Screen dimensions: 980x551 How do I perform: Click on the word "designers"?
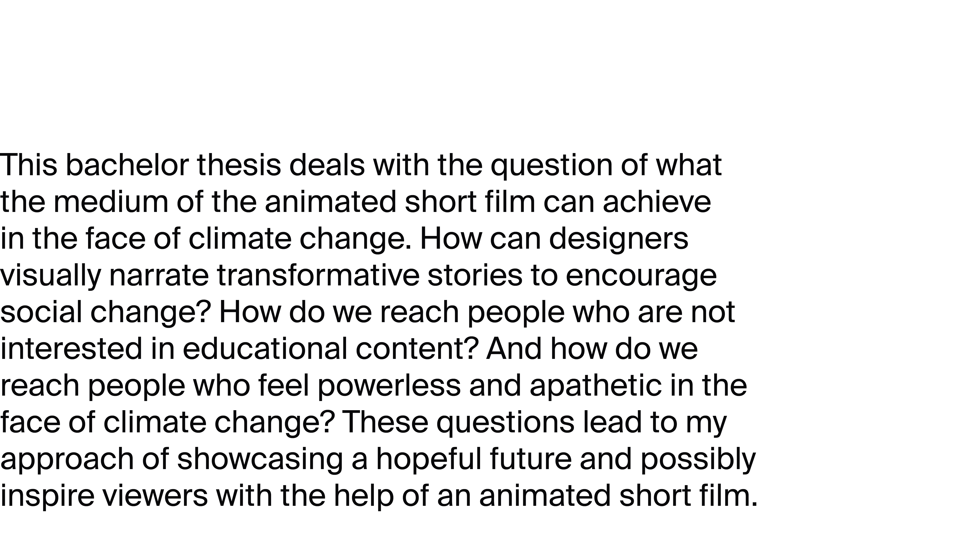(x=619, y=239)
